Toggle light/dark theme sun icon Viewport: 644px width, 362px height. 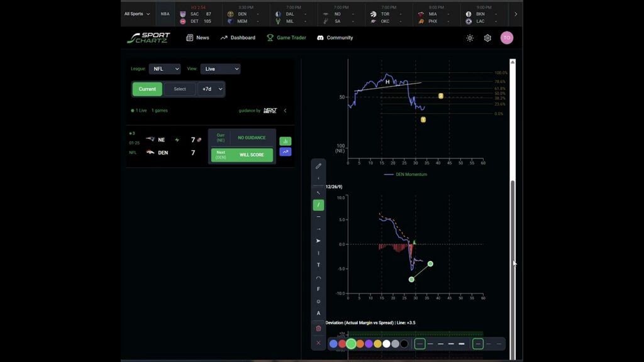pyautogui.click(x=470, y=38)
